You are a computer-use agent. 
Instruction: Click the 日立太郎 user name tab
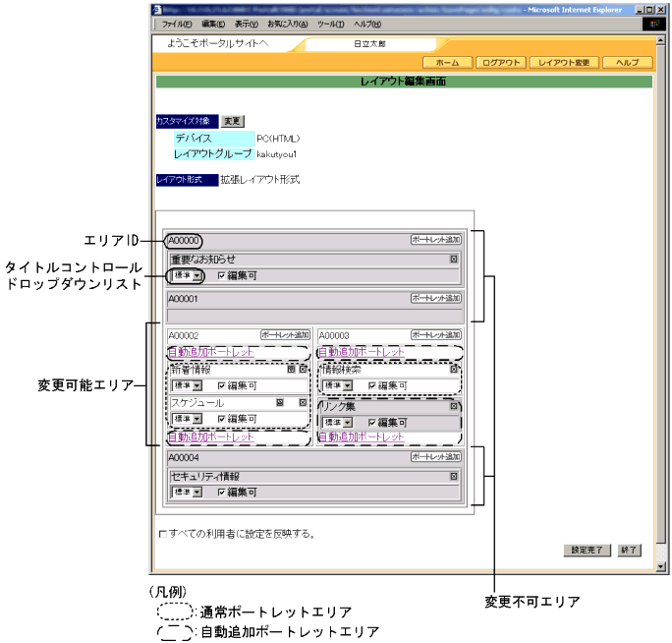click(x=369, y=44)
